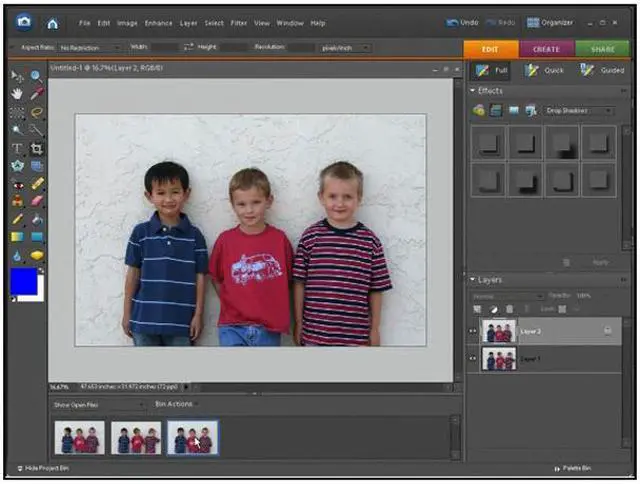Select the Eyedropper tool
The width and height of the screenshot is (640, 484).
tap(36, 94)
